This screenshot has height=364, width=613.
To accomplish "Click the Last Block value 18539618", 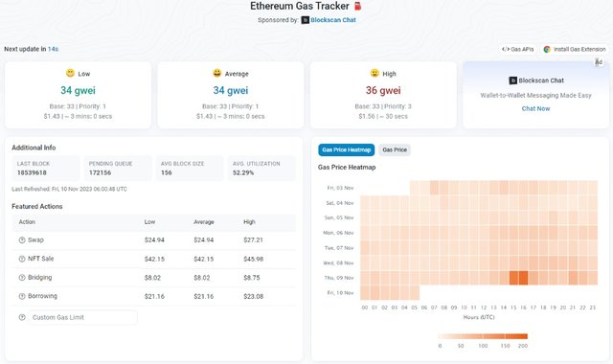I will coord(32,172).
